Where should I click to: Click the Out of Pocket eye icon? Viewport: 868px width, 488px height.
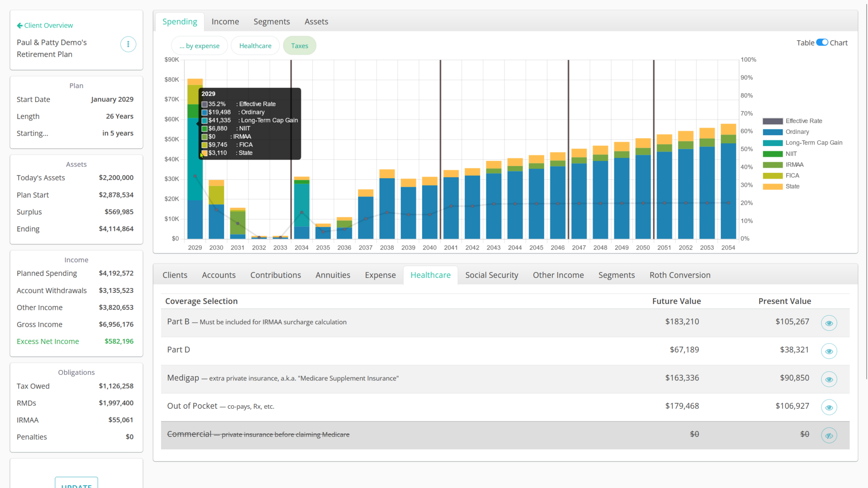click(829, 408)
